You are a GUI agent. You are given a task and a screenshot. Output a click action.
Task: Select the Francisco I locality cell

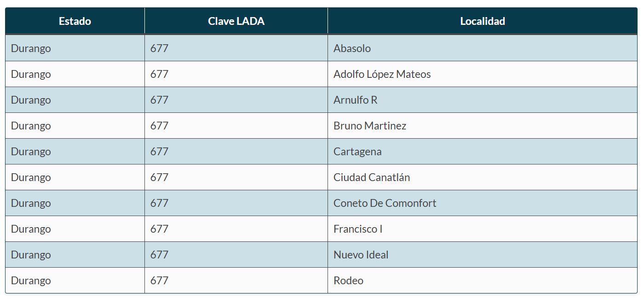pyautogui.click(x=358, y=229)
